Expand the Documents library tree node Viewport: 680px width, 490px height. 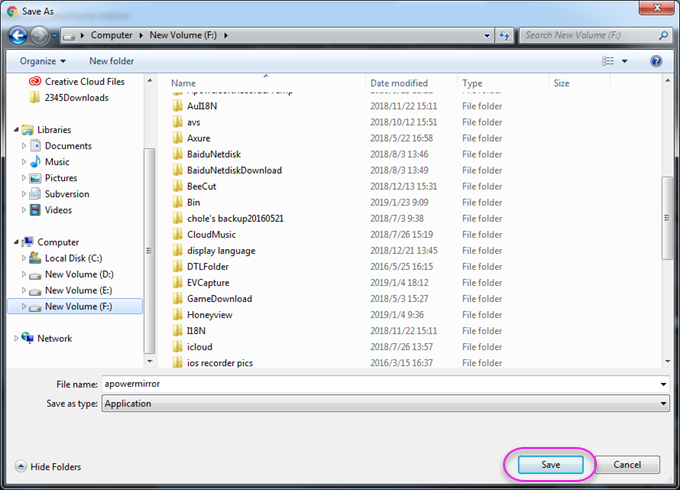coord(25,146)
